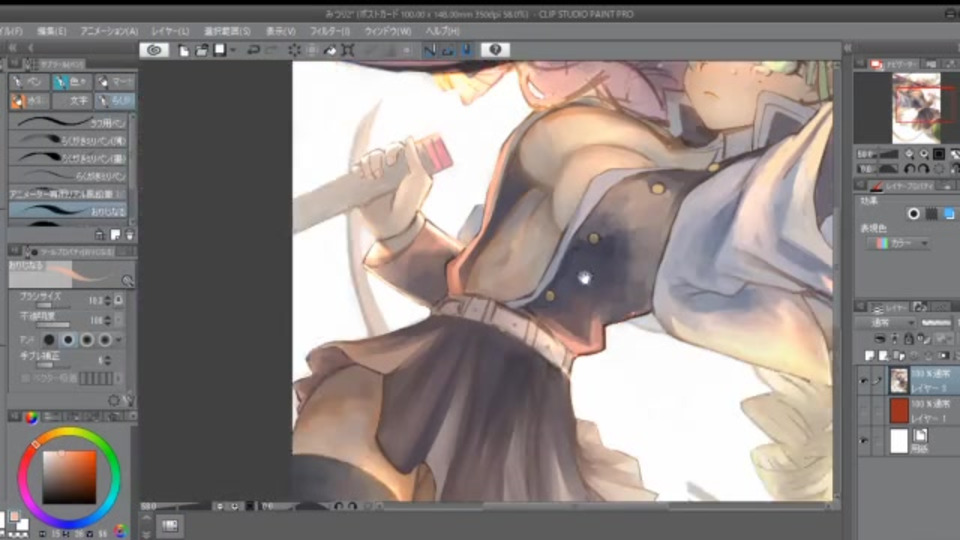Select the 文字 sub tool group
Screen dimensions: 960x540
(x=71, y=100)
